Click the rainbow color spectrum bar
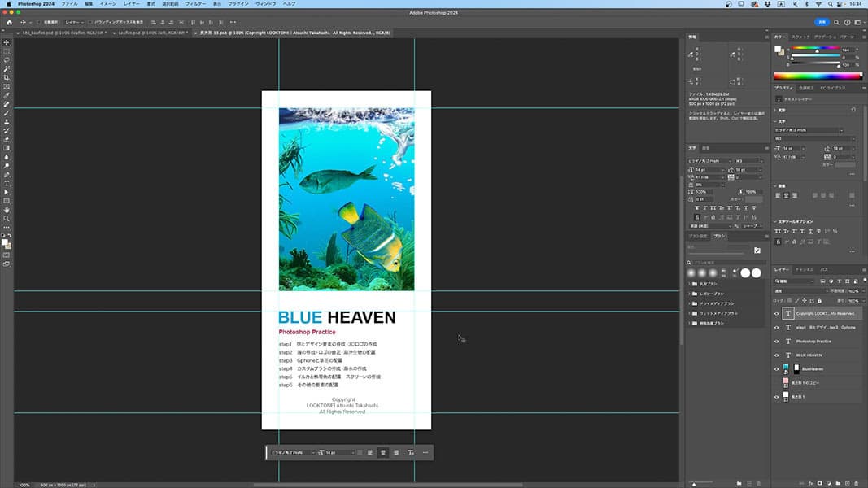This screenshot has height=488, width=868. (819, 76)
